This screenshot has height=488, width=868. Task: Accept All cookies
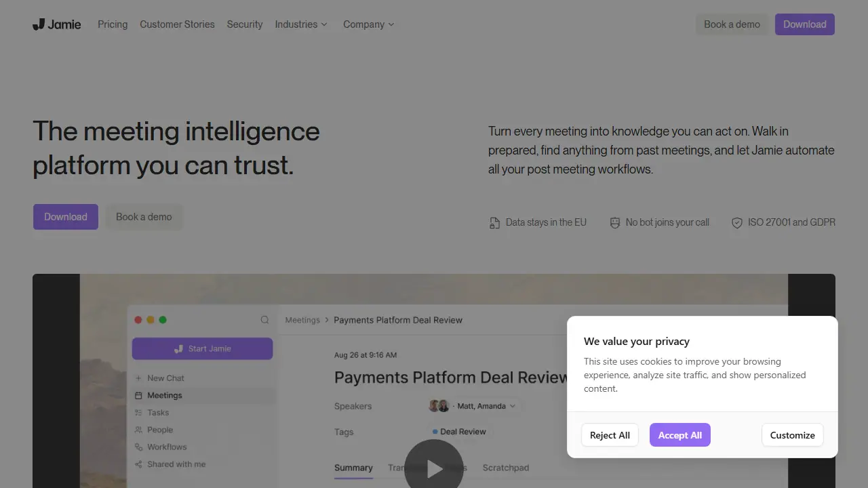click(680, 435)
